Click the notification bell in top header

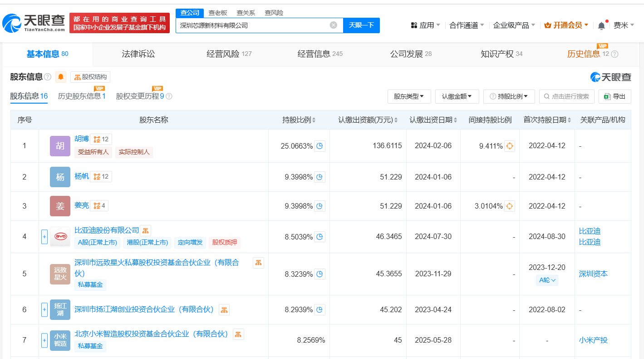click(601, 25)
